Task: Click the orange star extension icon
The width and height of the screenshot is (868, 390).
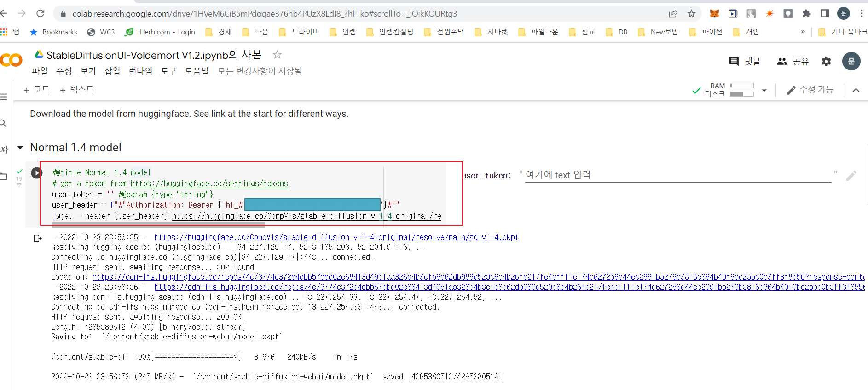Action: [770, 14]
